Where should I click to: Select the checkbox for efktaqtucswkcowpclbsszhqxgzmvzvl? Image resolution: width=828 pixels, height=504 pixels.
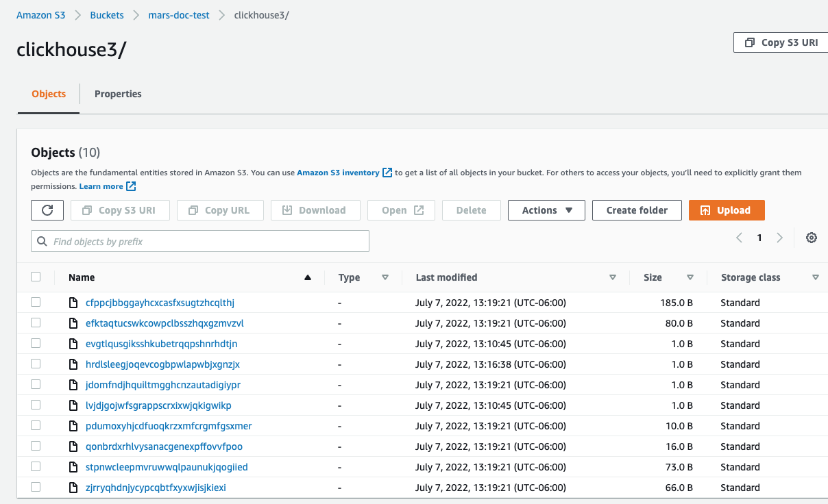click(x=36, y=323)
